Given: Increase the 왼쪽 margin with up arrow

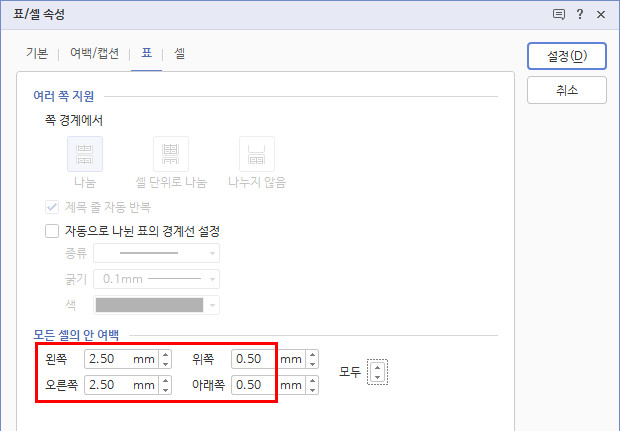Looking at the screenshot, I should [165, 355].
